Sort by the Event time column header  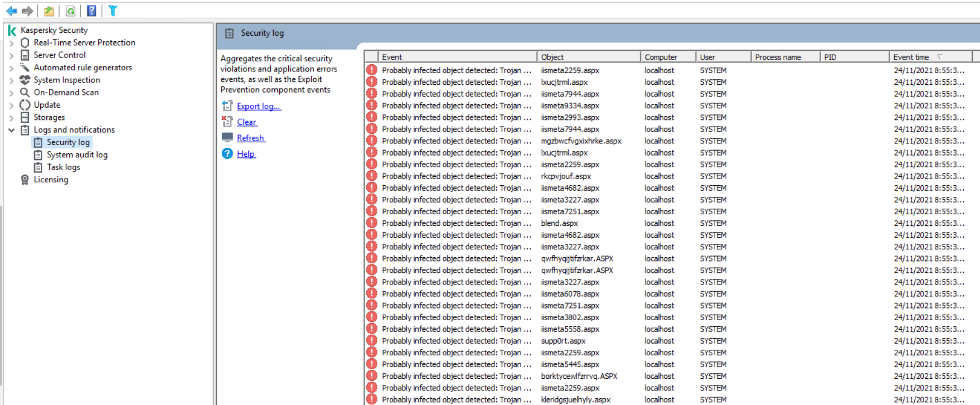(930, 57)
